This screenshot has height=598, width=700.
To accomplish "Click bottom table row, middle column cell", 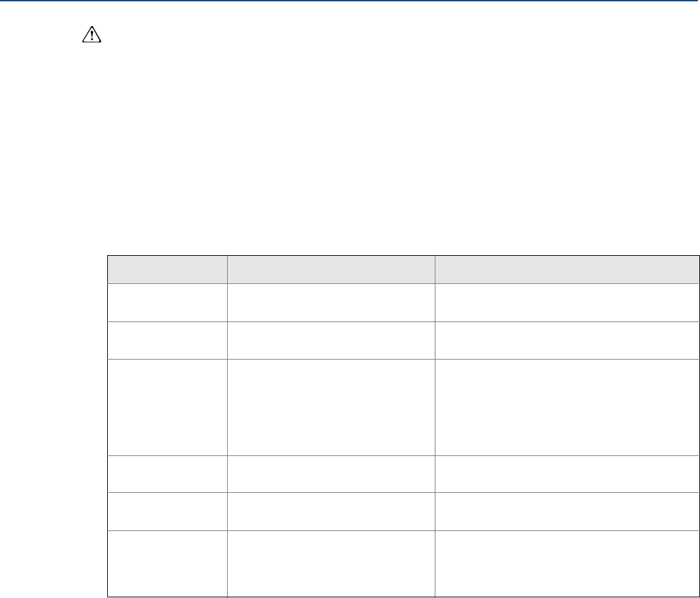I will point(331,564).
